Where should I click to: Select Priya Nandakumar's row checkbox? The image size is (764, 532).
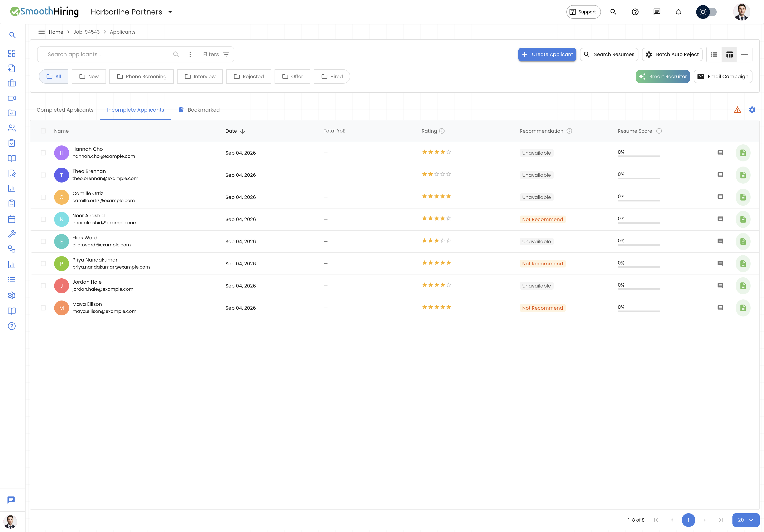click(x=43, y=264)
